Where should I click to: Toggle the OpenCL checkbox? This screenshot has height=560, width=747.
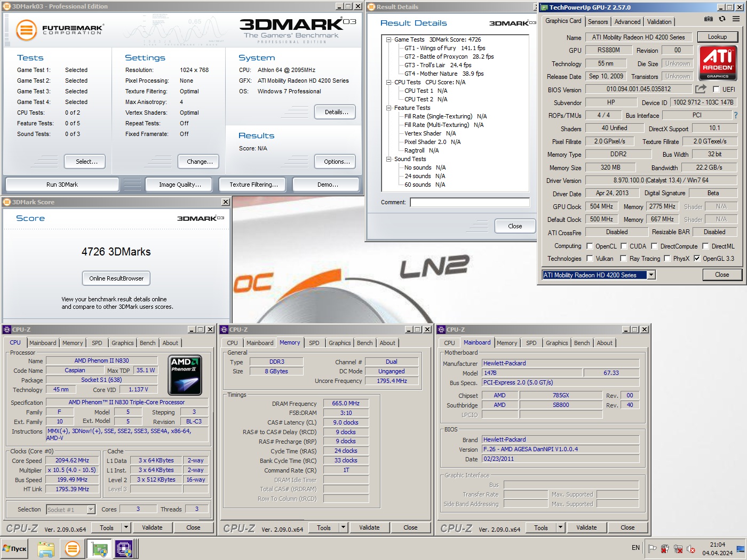tap(590, 246)
